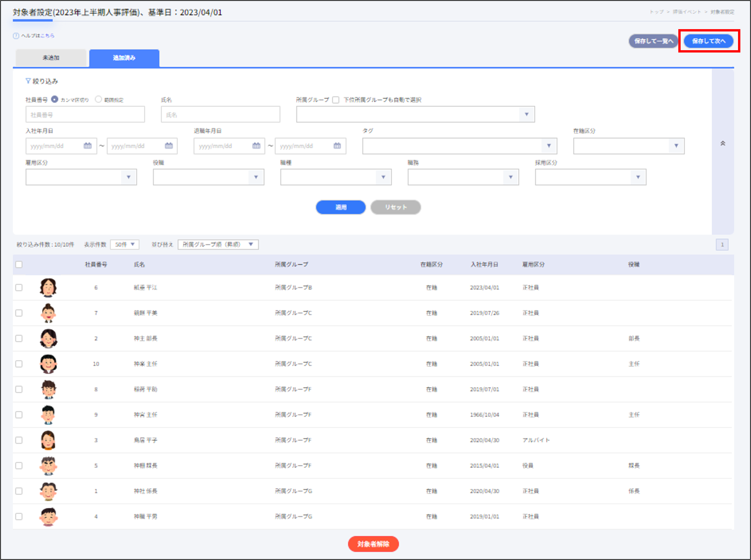This screenshot has height=560, width=751.
Task: Click the 保存して次へ button
Action: [x=708, y=41]
